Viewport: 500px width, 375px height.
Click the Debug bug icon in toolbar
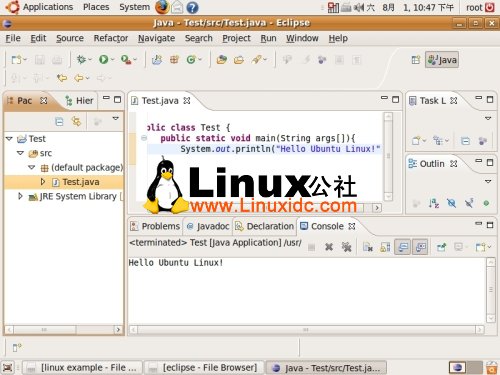click(x=81, y=60)
